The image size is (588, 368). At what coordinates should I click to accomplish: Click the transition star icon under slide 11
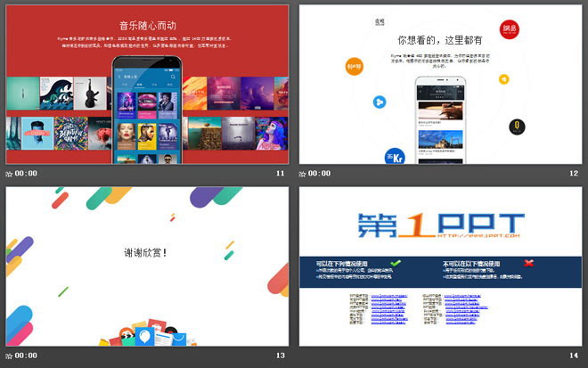click(x=9, y=174)
